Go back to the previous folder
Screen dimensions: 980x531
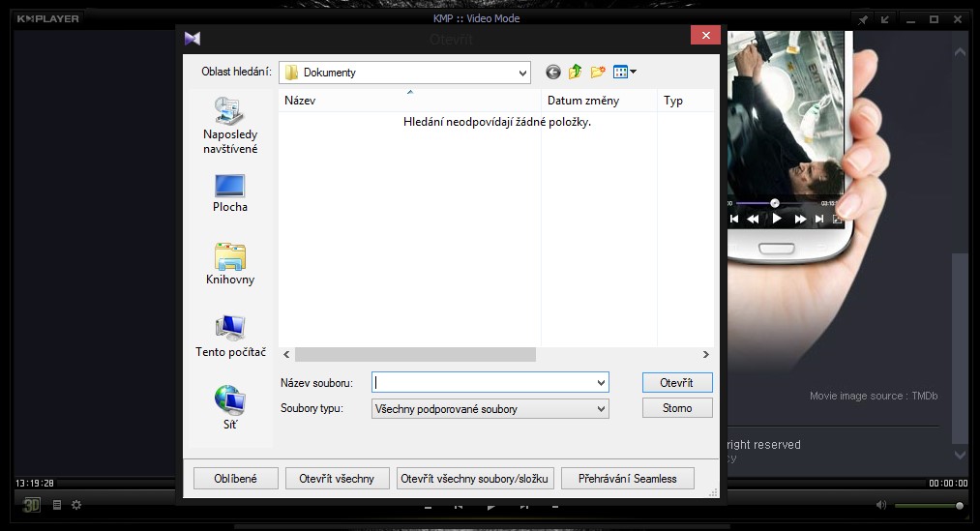point(553,73)
